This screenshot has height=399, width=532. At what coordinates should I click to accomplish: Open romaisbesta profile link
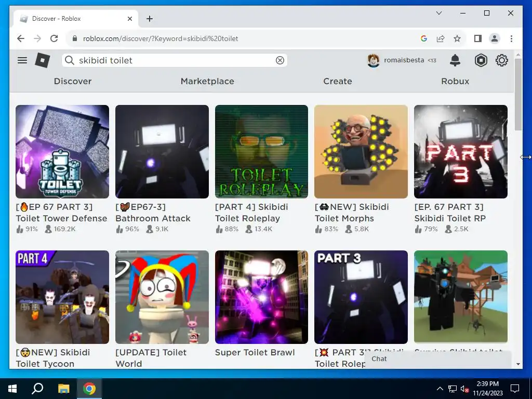[404, 60]
